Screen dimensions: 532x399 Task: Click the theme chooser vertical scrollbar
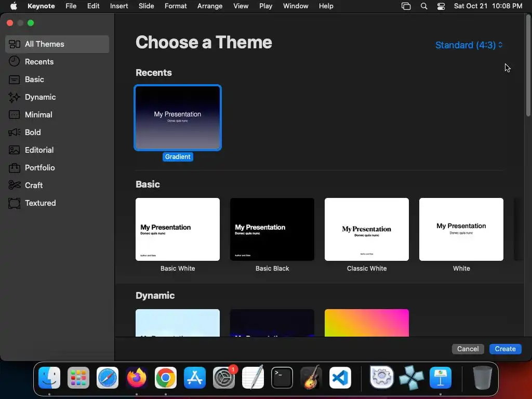[528, 66]
